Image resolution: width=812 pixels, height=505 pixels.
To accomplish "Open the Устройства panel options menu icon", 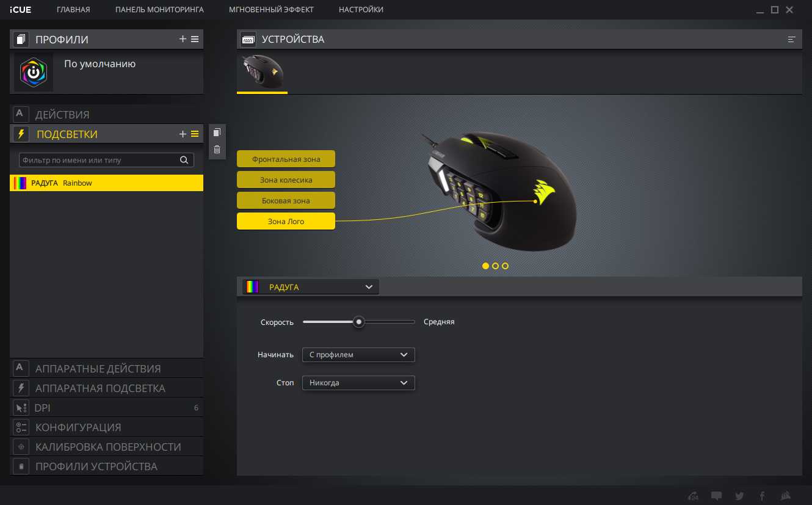I will tap(792, 39).
